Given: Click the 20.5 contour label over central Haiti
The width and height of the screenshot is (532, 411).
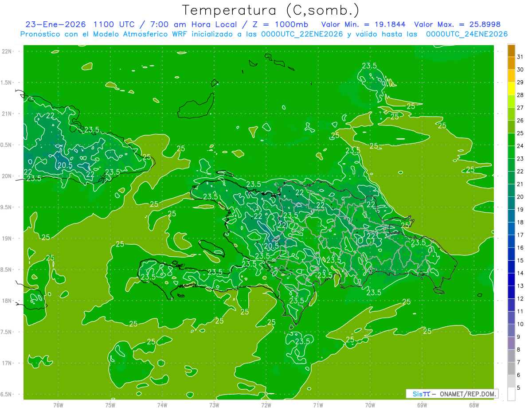Looking at the screenshot, I should 271,246.
